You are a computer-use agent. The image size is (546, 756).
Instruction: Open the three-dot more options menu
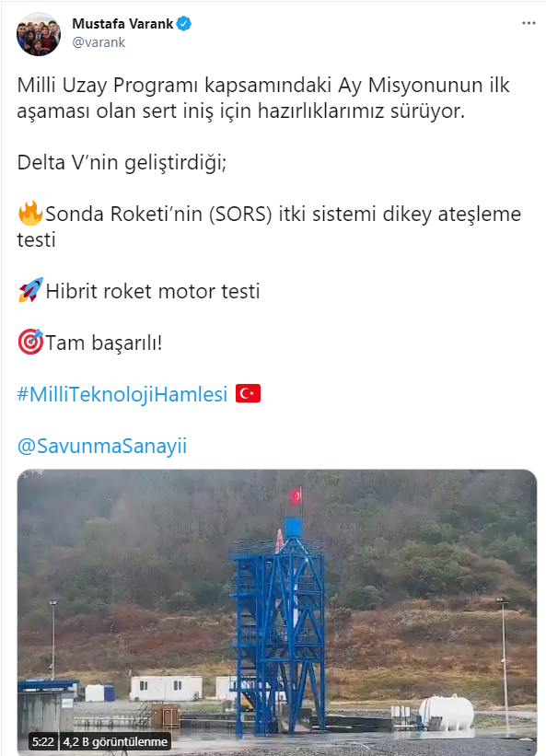pos(529,23)
